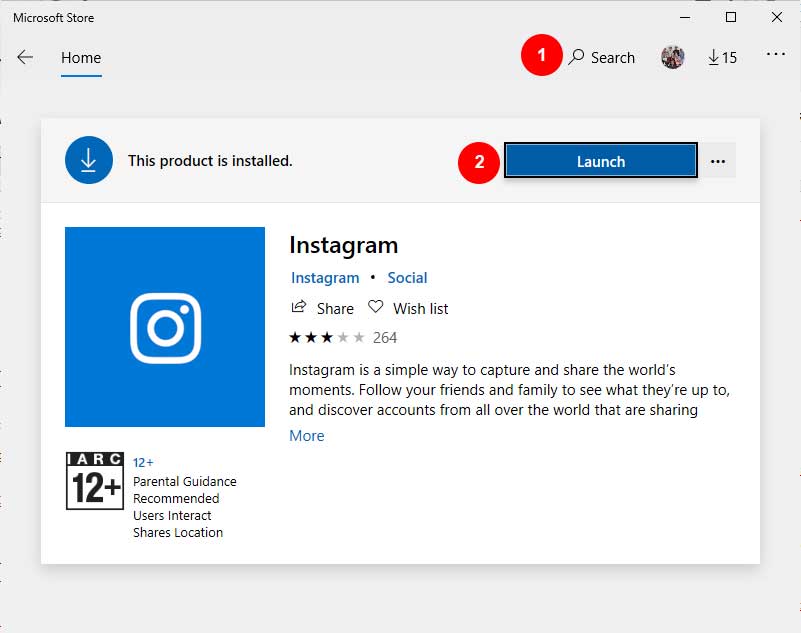Open Search with the magnifier
Viewport: 801px width, 633px height.
coord(602,57)
